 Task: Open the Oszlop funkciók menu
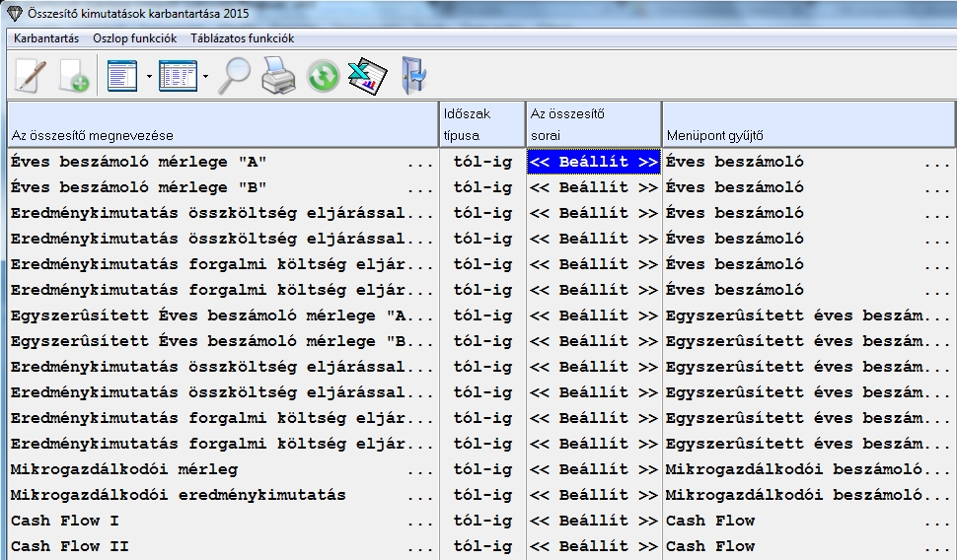point(134,38)
